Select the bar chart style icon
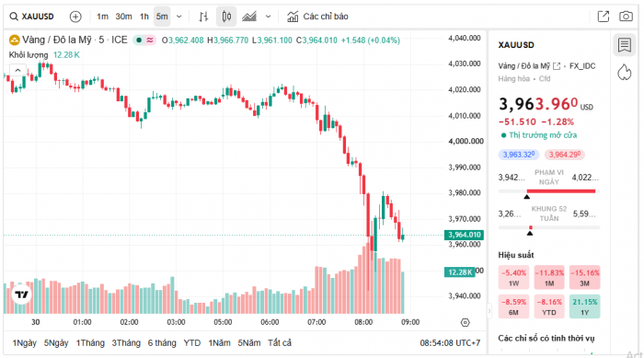The width and height of the screenshot is (644, 358). [x=203, y=17]
